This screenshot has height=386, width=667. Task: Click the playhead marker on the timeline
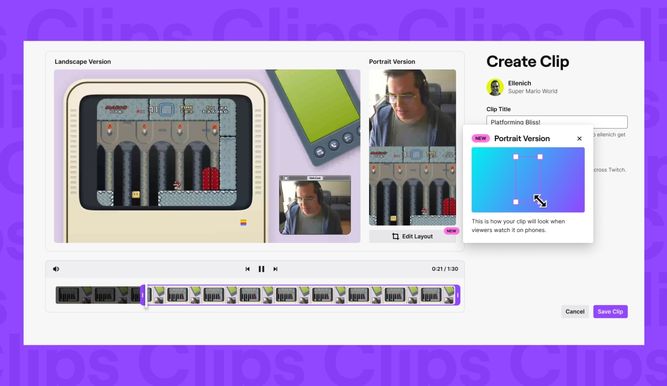(147, 297)
